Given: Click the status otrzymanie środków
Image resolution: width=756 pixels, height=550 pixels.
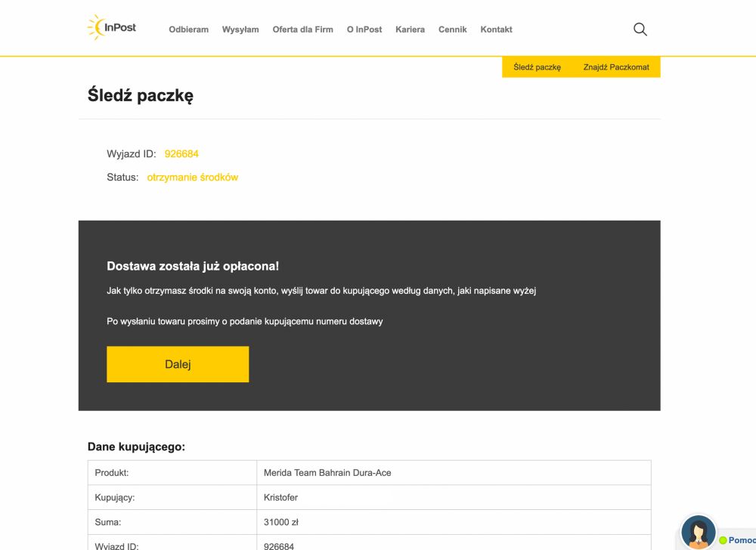Looking at the screenshot, I should point(193,178).
